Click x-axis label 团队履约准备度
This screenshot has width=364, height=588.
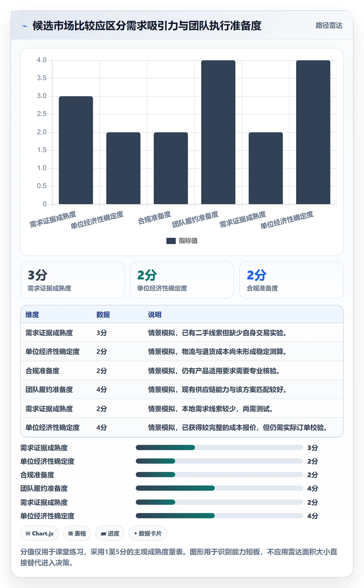click(195, 219)
